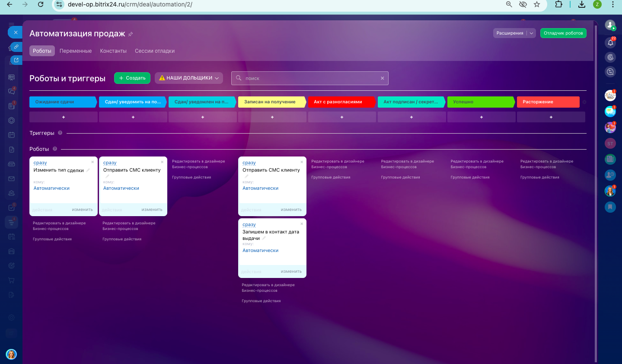Rename the Изменить тип сделки robot via pencil
Screen dimensions: 622x364
pyautogui.click(x=88, y=170)
